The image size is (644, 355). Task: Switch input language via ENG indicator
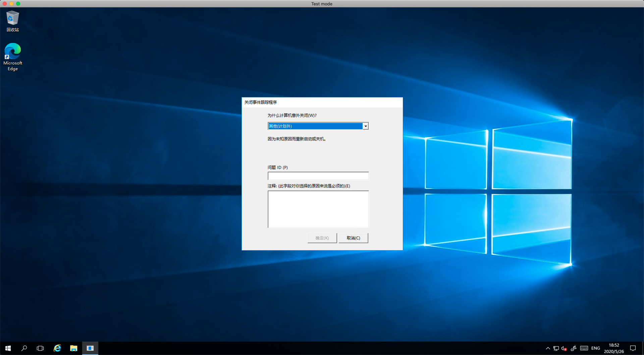click(595, 348)
